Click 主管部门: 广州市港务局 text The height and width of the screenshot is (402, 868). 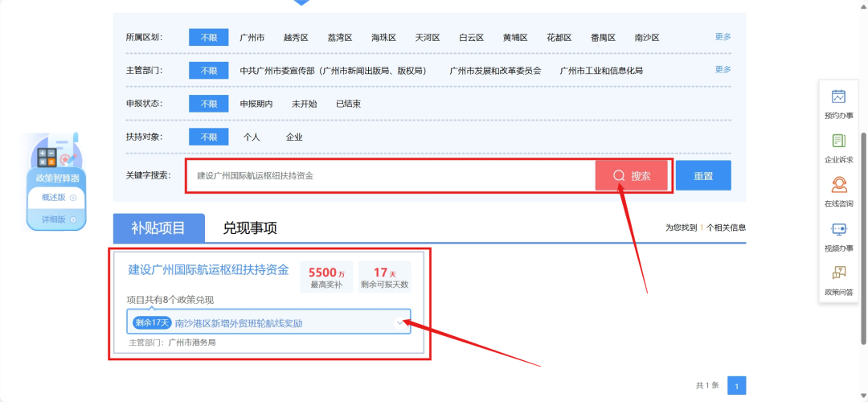172,343
